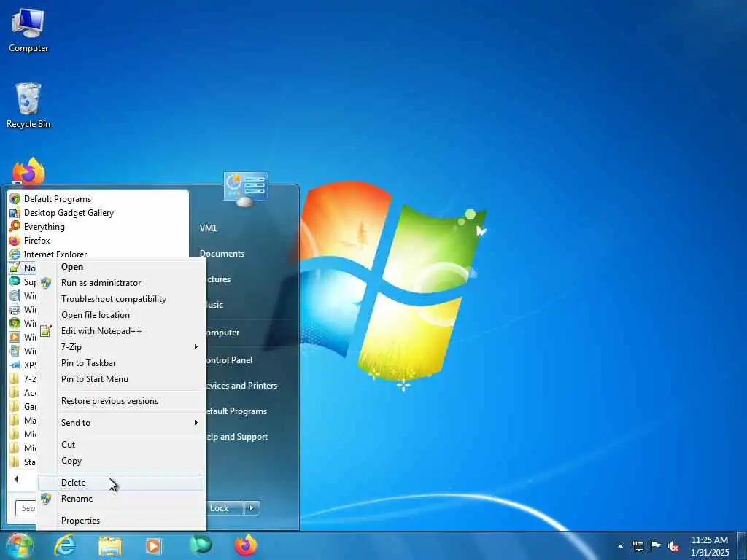Click the muted volume tray icon
747x560 pixels.
[x=673, y=546]
